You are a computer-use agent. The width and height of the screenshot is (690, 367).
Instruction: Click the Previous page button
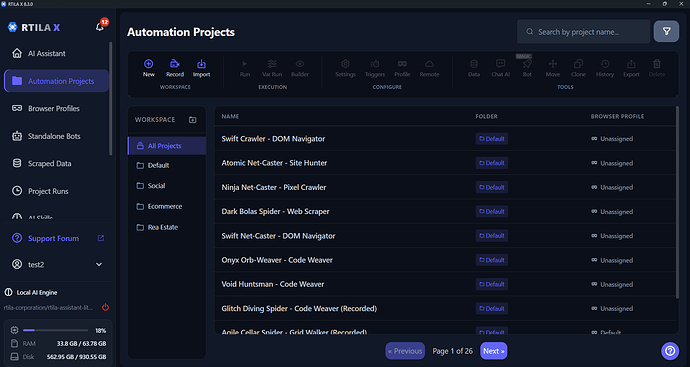pyautogui.click(x=405, y=351)
